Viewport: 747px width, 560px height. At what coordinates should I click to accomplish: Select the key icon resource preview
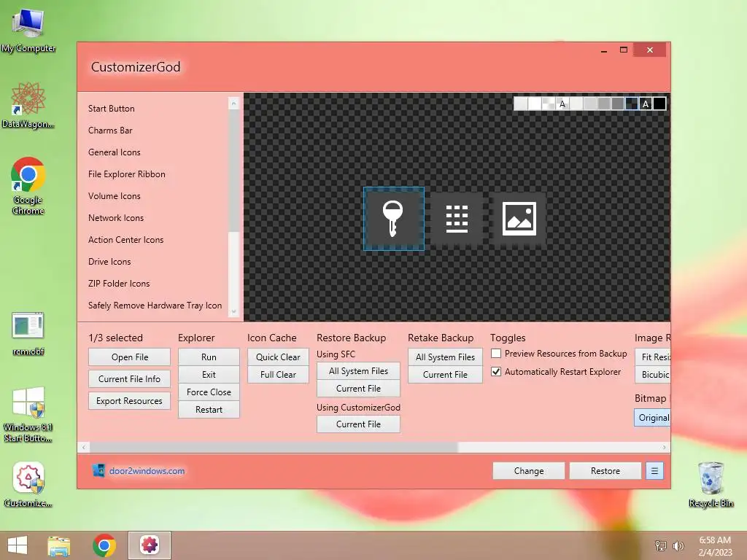click(393, 219)
